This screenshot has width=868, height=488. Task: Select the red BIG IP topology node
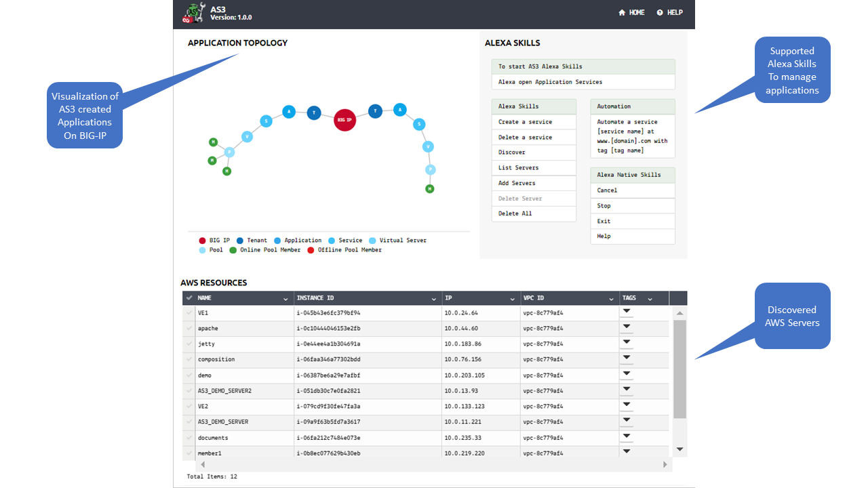344,120
